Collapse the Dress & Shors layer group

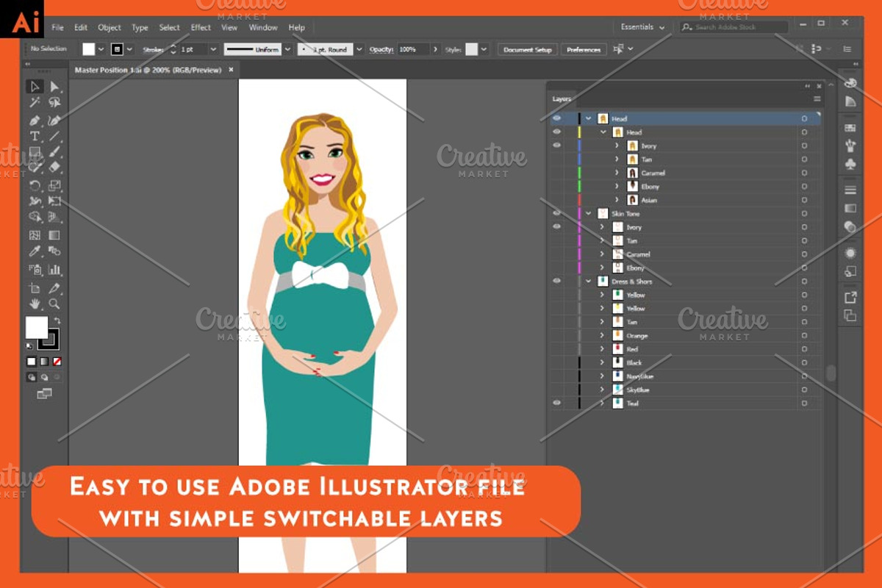[589, 281]
